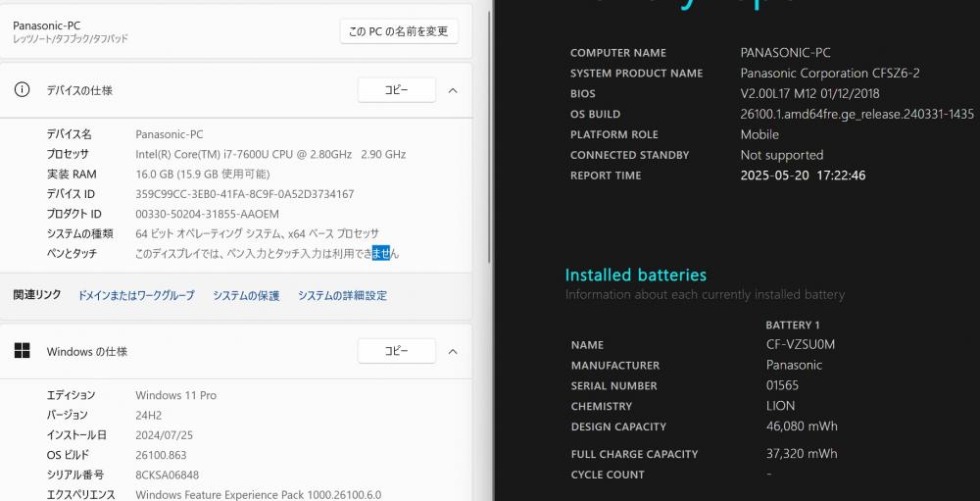The width and height of the screenshot is (980, 501).
Task: Select the serial number 8CKSA06848
Action: click(168, 476)
